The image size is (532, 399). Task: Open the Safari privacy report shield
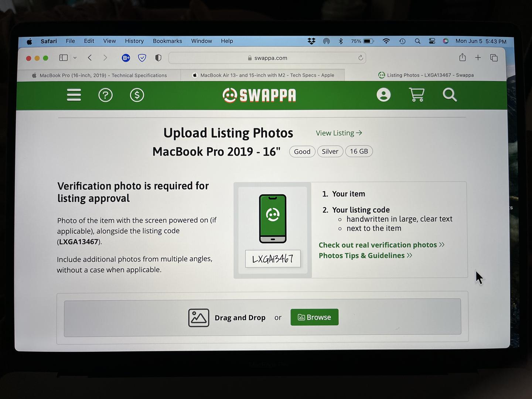tap(158, 58)
